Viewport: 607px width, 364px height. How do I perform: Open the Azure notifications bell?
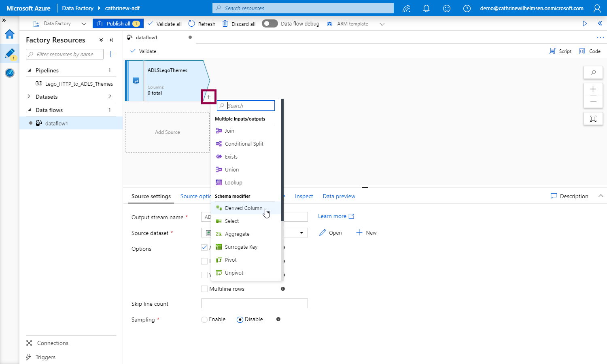(x=426, y=8)
